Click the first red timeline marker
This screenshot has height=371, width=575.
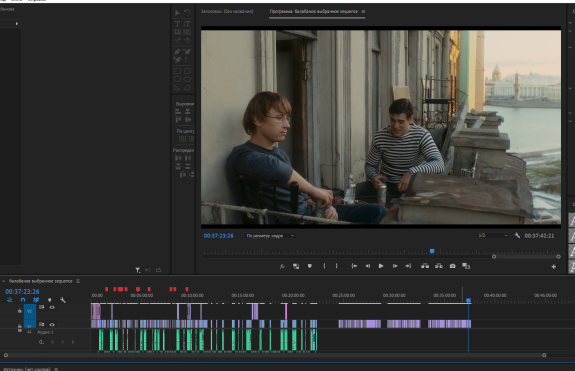106,289
